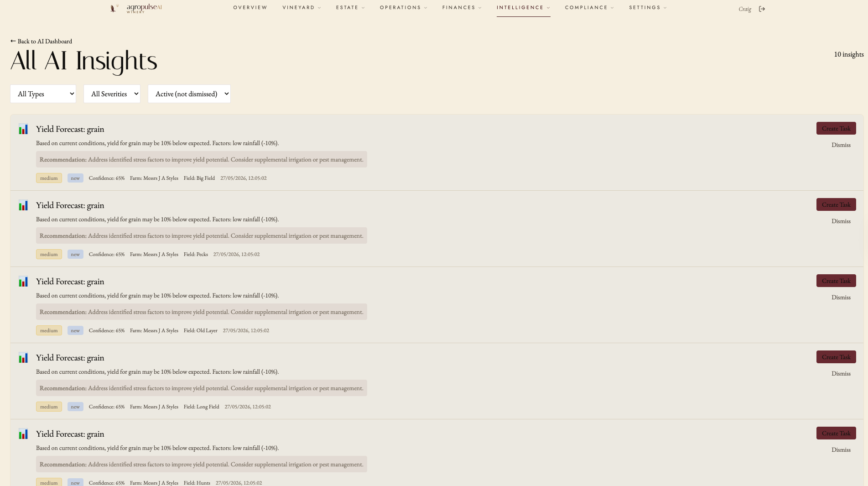The image size is (868, 486).
Task: Click the chart icon for Pecks forecast
Action: [23, 205]
